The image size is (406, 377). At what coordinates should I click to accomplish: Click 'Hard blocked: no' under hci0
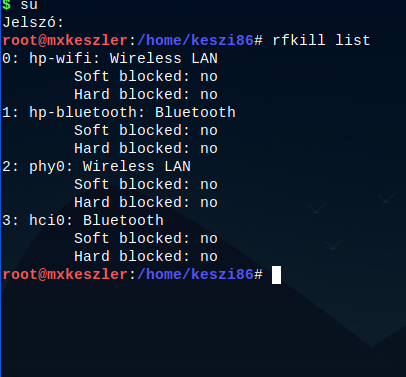(146, 257)
